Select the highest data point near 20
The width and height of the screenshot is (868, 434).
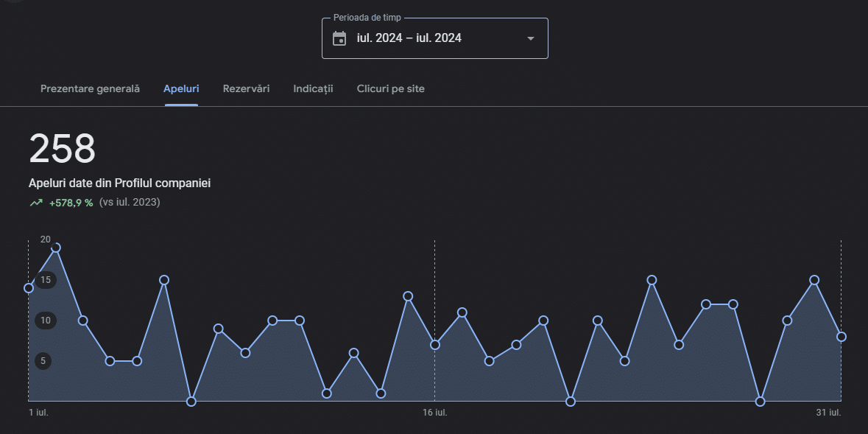(x=55, y=248)
